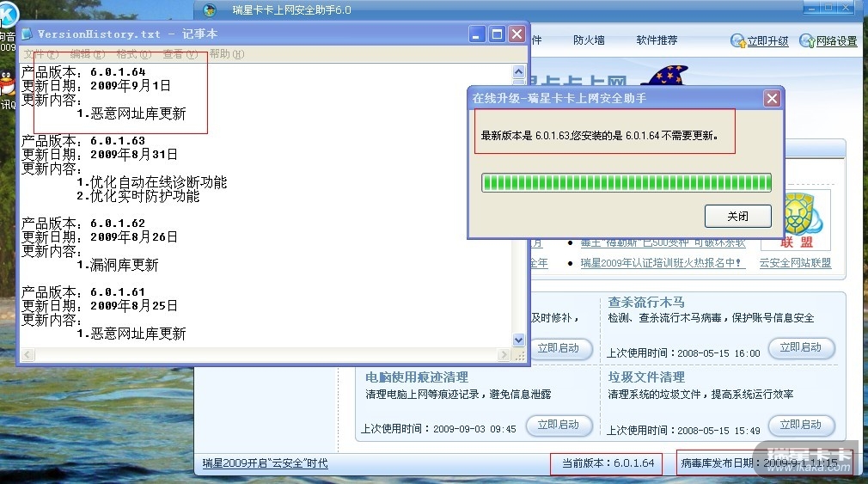Click the 电脑使用痕迹清理 heading
Screen dimensions: 868x484
pyautogui.click(x=417, y=377)
